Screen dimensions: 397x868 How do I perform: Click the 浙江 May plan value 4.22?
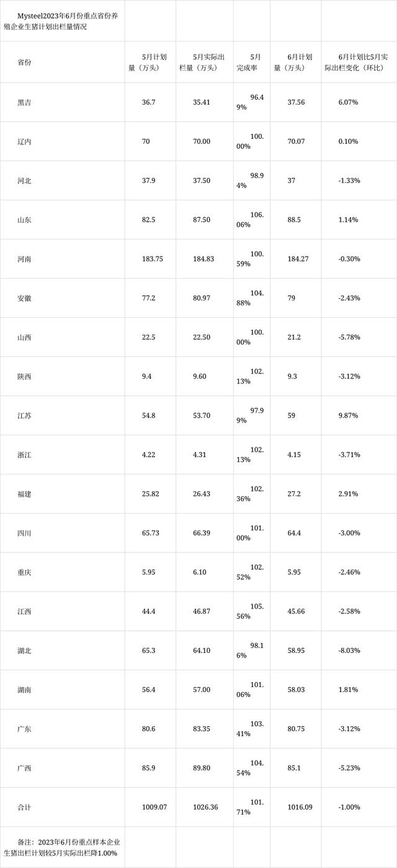click(x=149, y=455)
